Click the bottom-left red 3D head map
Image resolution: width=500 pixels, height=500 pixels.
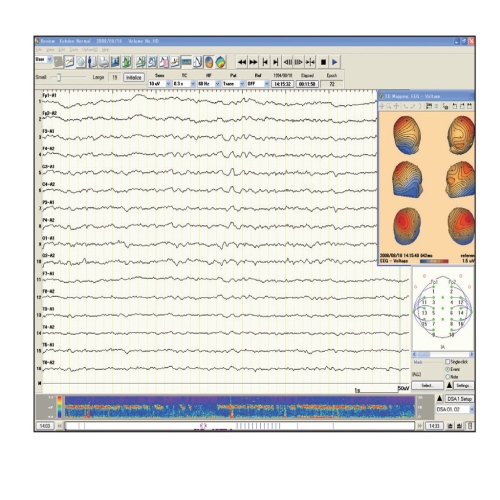tap(407, 227)
